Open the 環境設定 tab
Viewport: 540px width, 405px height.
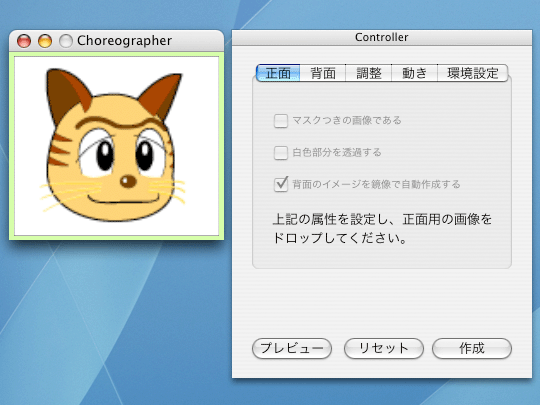pos(472,73)
